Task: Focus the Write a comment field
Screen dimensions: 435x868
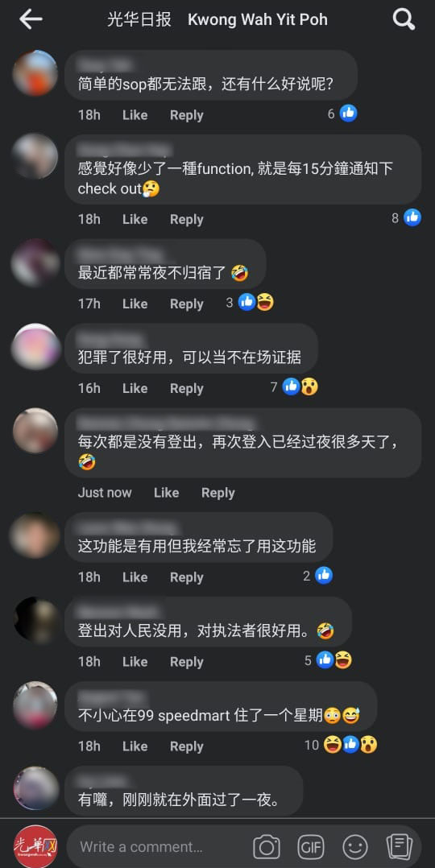Action: [159, 847]
